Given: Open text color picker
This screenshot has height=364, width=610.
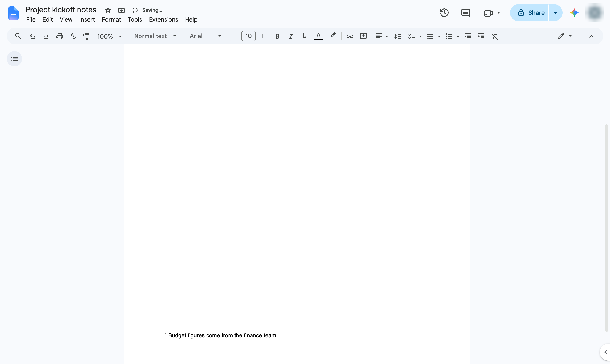Looking at the screenshot, I should click(318, 36).
